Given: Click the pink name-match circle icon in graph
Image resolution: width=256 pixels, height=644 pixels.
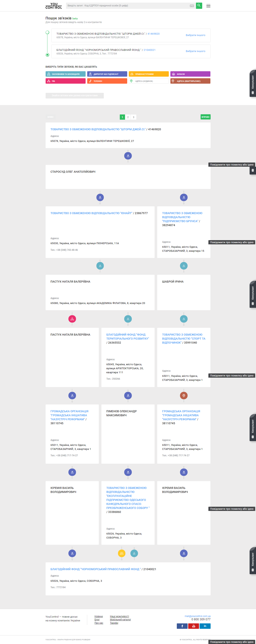Looking at the screenshot, I should click(x=72, y=319).
